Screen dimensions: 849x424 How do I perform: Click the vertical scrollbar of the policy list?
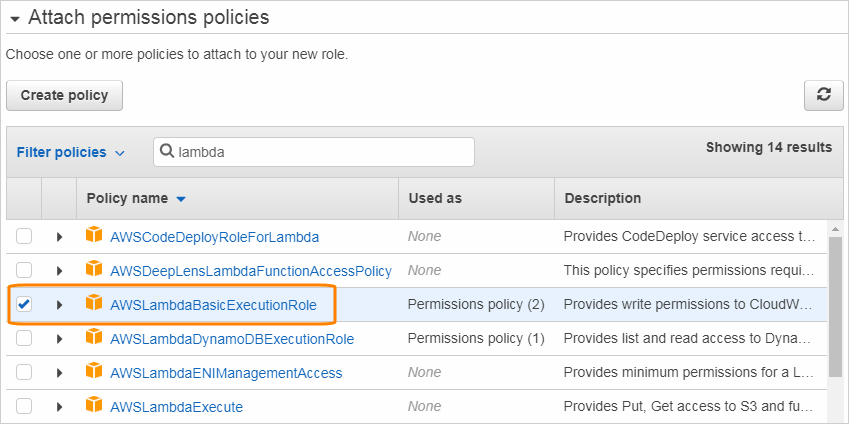pyautogui.click(x=837, y=300)
